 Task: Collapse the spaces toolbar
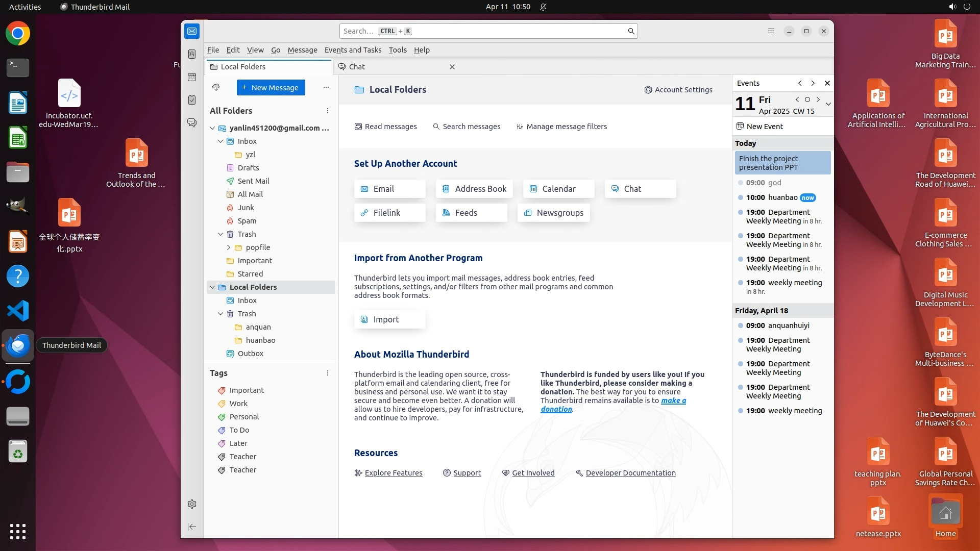192,527
